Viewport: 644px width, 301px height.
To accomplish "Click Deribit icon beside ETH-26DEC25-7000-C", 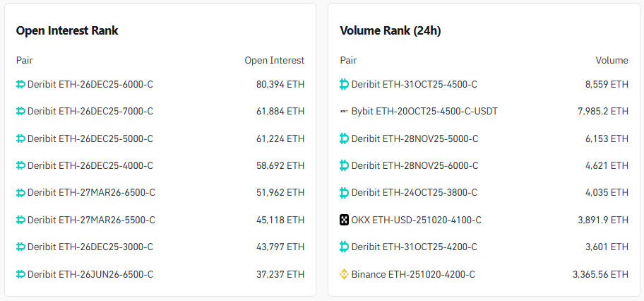I will [x=20, y=112].
